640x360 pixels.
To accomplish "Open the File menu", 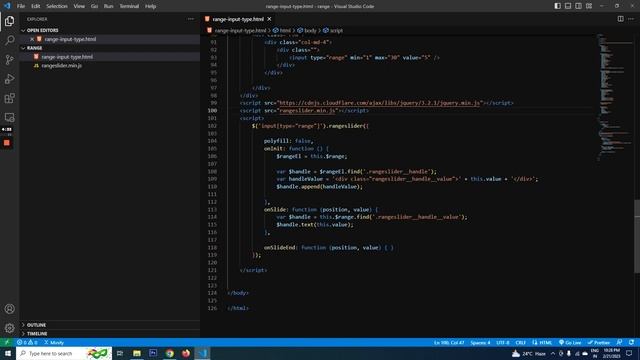I will pyautogui.click(x=21, y=6).
